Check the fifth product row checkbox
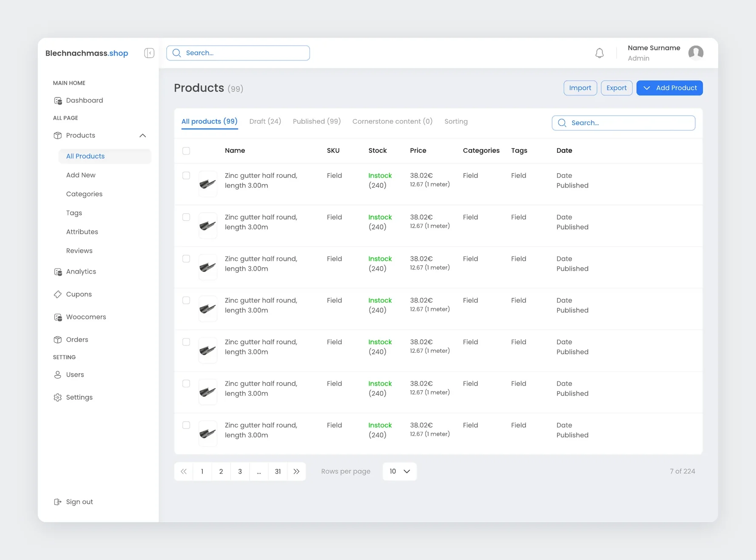The width and height of the screenshot is (756, 560). 186,342
